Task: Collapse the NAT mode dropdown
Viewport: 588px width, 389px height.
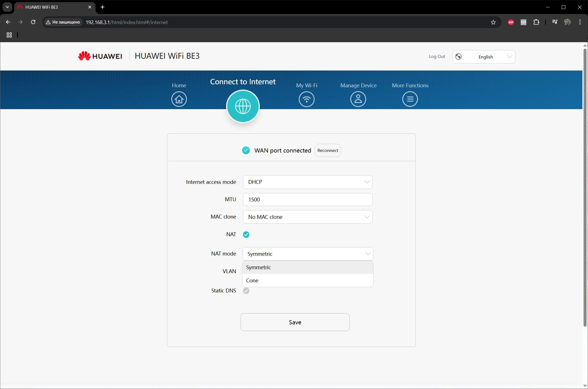Action: click(x=308, y=254)
